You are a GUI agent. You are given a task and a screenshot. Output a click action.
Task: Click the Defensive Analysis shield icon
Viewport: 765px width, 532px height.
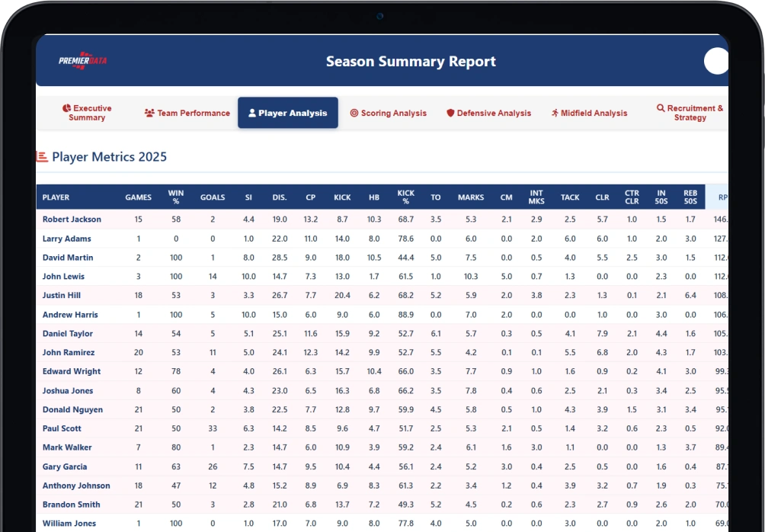(x=450, y=114)
